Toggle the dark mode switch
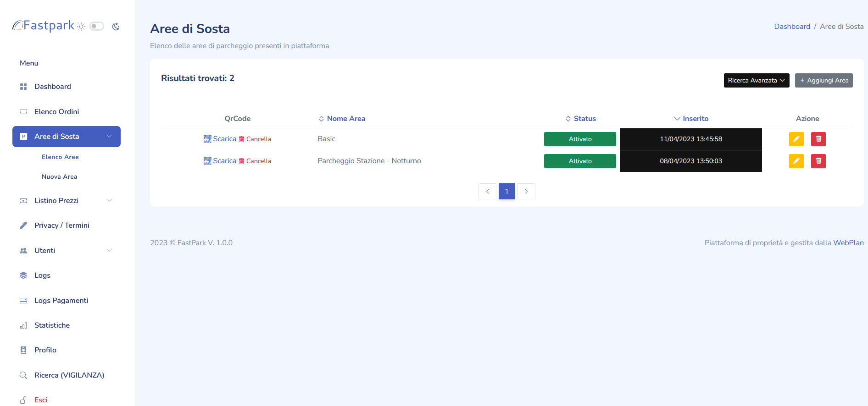868x406 pixels. (97, 26)
